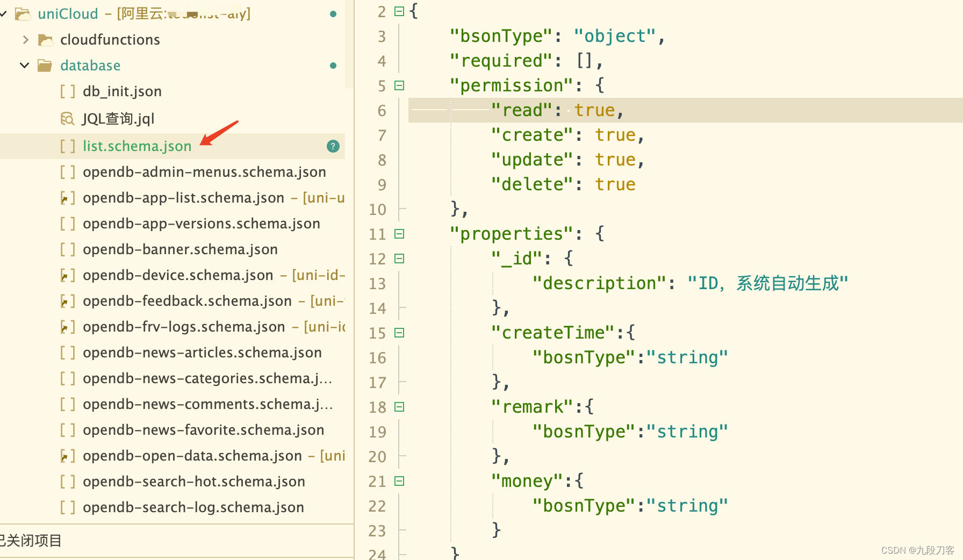Click the linked file icon of opendb-app-list.schema.json
This screenshot has height=560, width=963.
pyautogui.click(x=68, y=198)
